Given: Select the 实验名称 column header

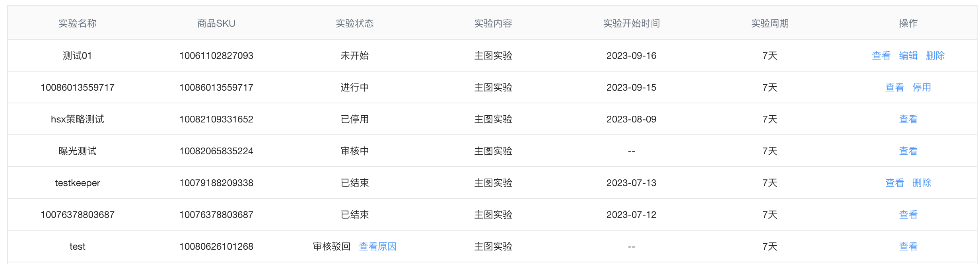Looking at the screenshot, I should (78, 23).
